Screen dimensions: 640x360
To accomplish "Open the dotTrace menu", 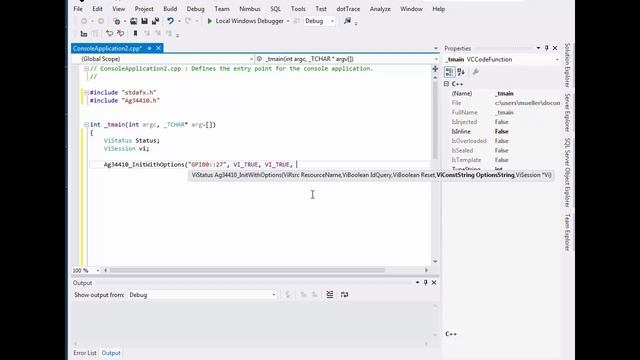I will coord(348,9).
